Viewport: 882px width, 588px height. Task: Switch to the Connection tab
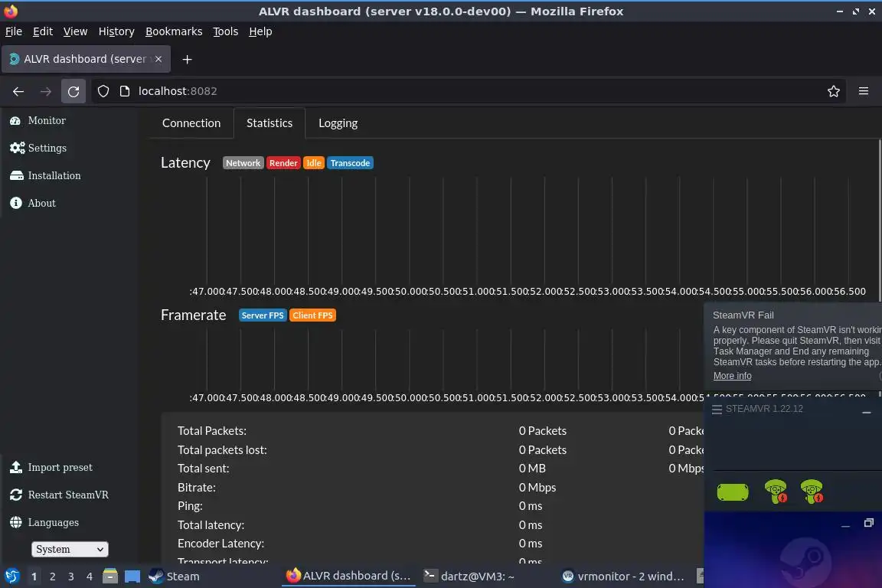click(x=191, y=123)
